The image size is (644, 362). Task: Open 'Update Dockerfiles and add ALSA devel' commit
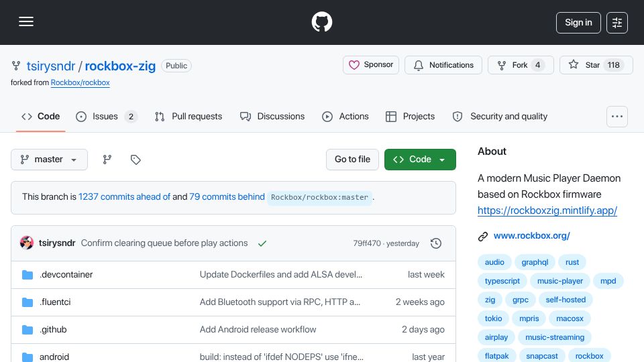pyautogui.click(x=281, y=275)
